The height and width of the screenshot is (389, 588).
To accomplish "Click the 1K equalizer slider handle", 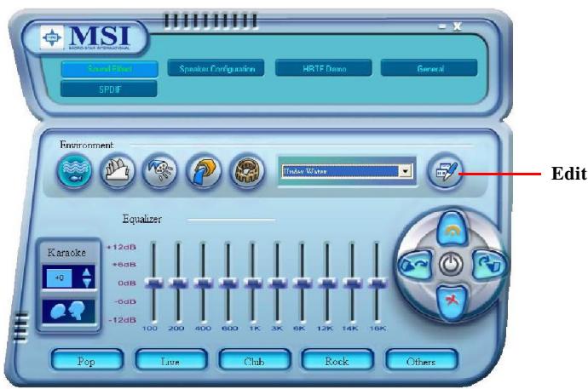I will pyautogui.click(x=253, y=283).
